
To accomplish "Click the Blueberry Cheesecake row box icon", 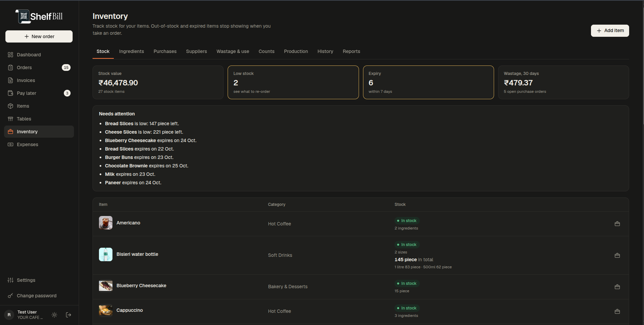I will (617, 287).
